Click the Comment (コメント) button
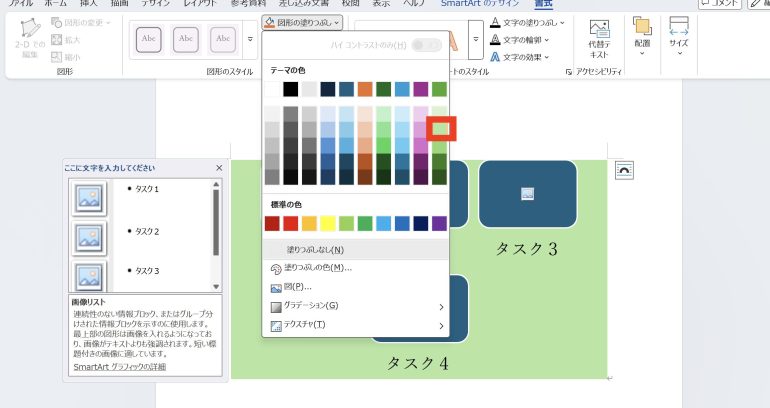 pos(720,4)
